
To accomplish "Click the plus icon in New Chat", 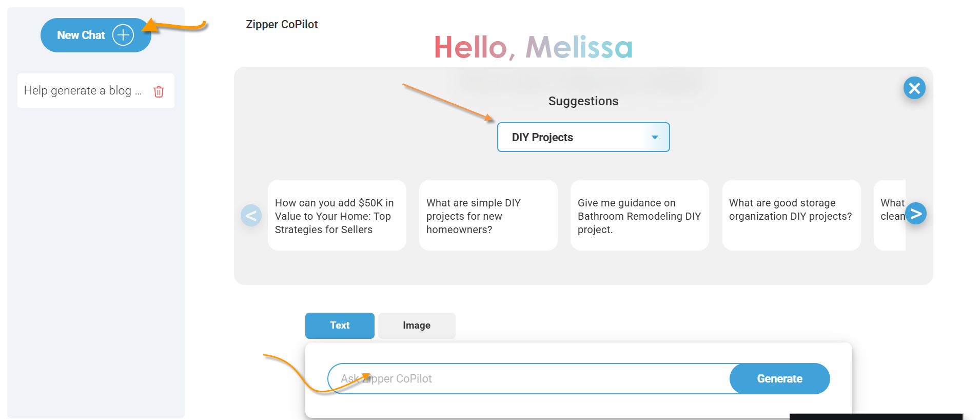I will tap(123, 35).
